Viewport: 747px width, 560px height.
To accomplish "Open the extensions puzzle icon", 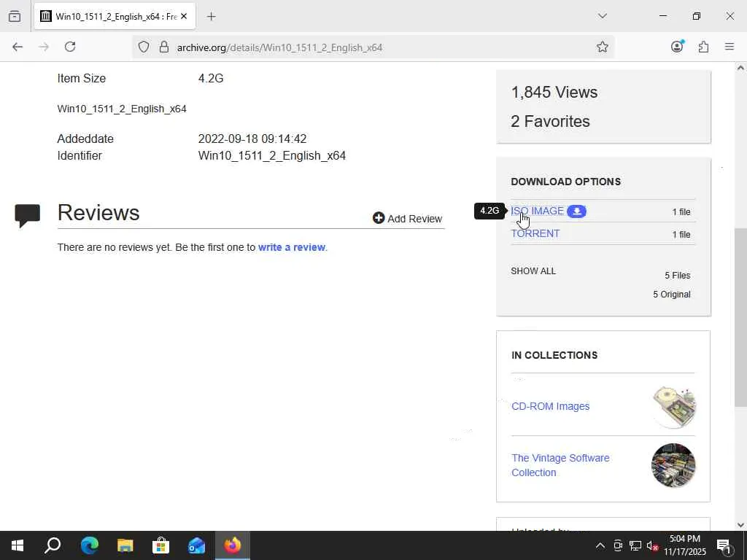I will tap(703, 47).
